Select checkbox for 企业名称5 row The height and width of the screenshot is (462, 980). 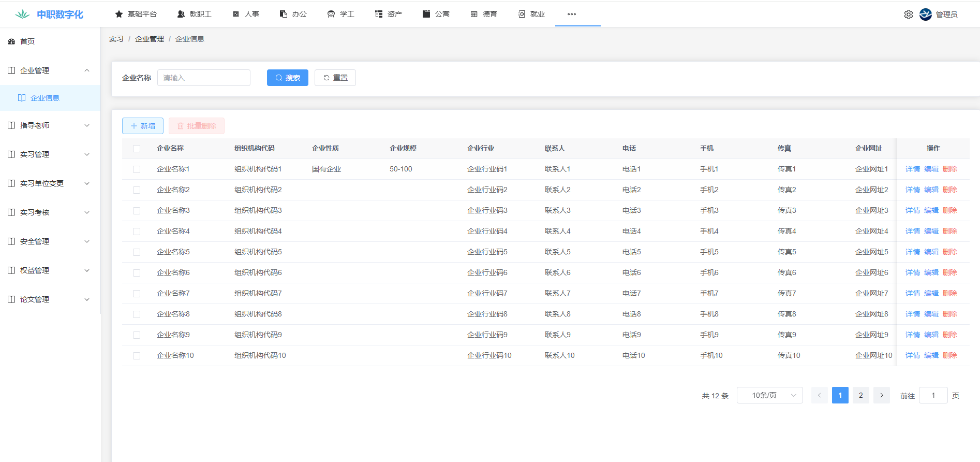(x=137, y=252)
